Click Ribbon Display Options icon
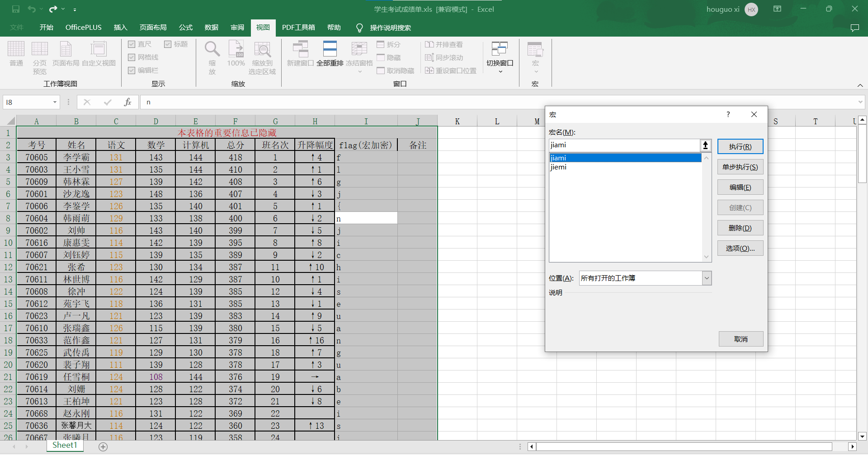Image resolution: width=868 pixels, height=455 pixels. pos(777,9)
